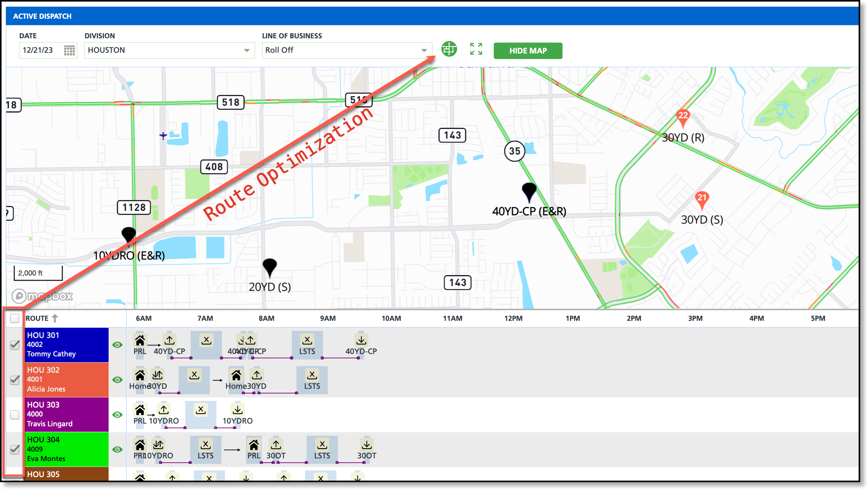Toggle visibility eye for HOU 304
The width and height of the screenshot is (868, 490).
(117, 449)
